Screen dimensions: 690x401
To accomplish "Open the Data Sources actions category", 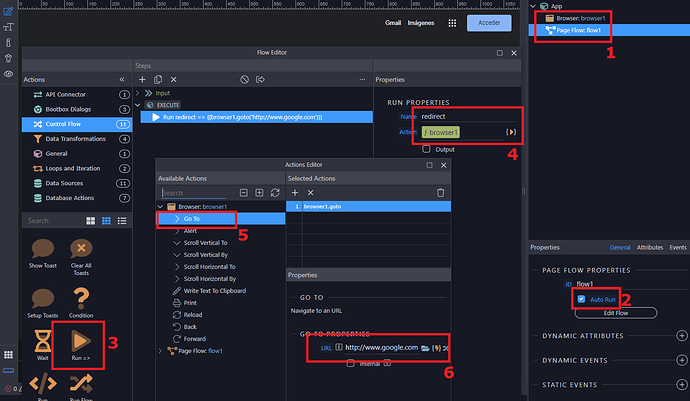I will pyautogui.click(x=77, y=183).
